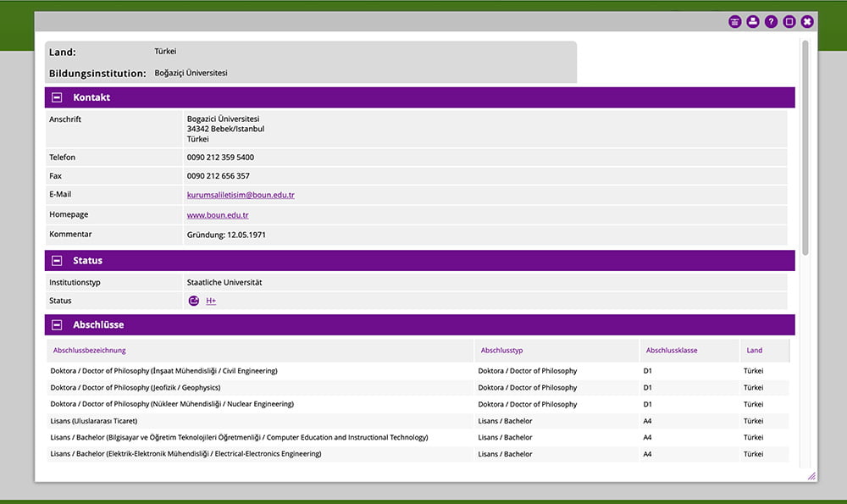Open the kurumsaliletisim@boun.edu.tr email link

(x=241, y=195)
